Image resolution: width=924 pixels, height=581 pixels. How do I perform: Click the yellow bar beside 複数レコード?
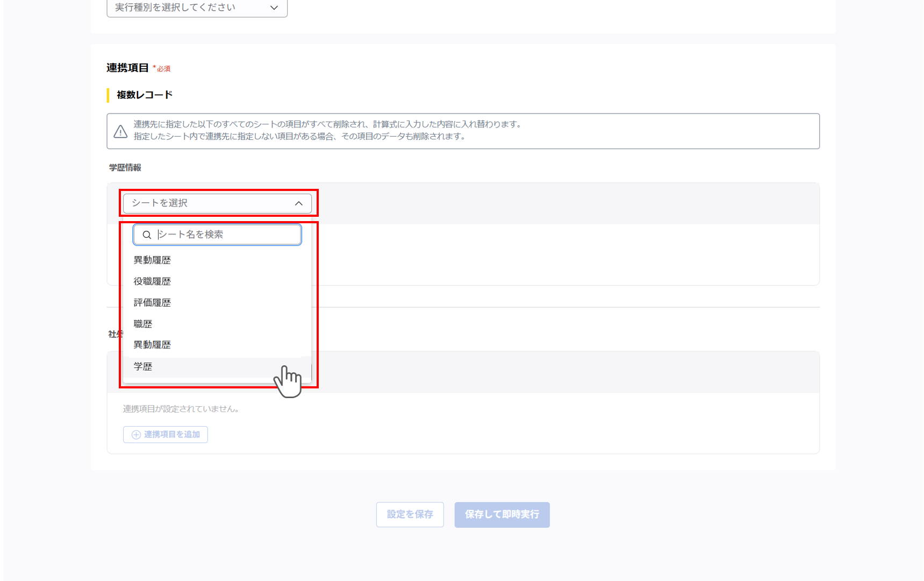pyautogui.click(x=107, y=94)
